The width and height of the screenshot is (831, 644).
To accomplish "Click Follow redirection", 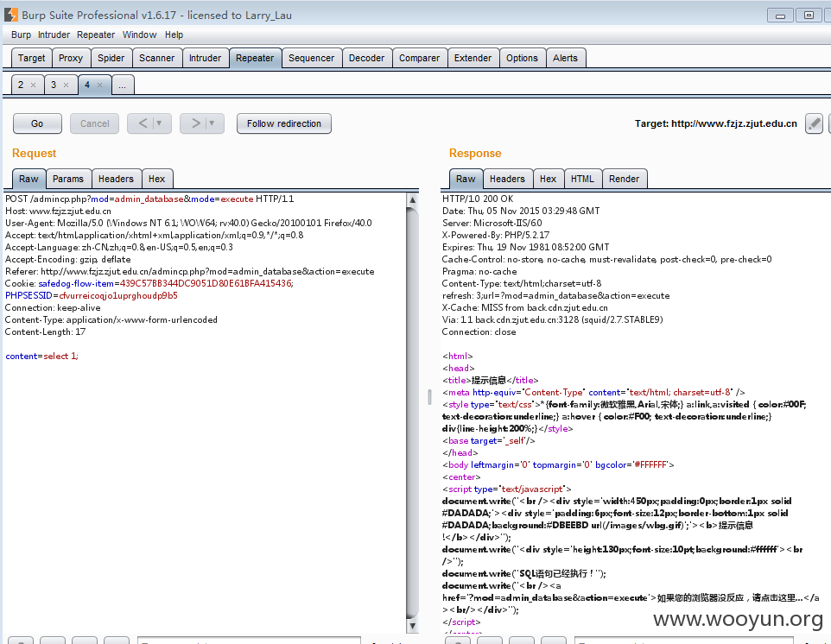I will click(x=284, y=123).
